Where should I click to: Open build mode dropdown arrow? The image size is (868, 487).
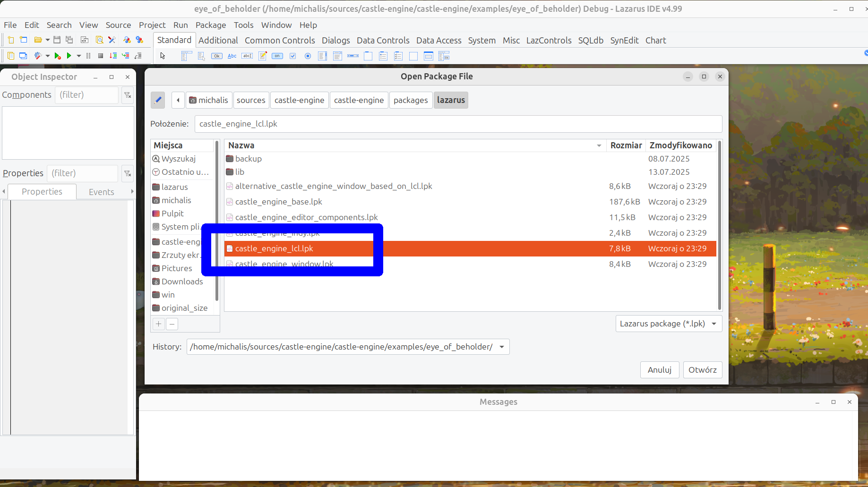48,56
